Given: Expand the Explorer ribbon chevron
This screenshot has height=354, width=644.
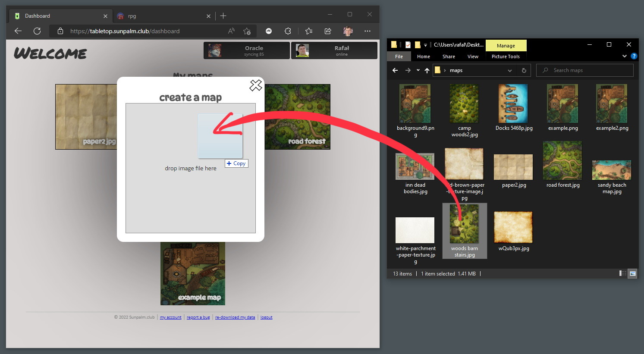Looking at the screenshot, I should point(624,56).
